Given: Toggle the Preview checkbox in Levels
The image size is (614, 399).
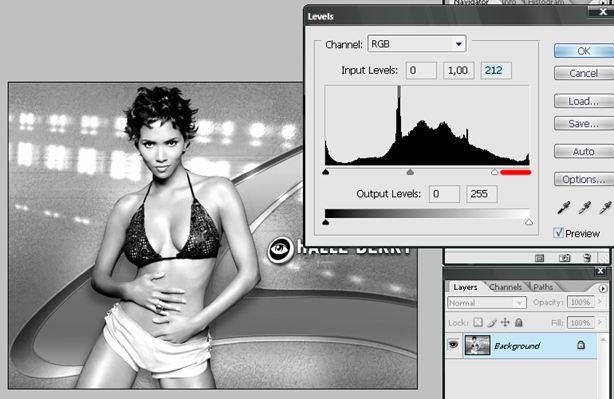Looking at the screenshot, I should click(558, 233).
